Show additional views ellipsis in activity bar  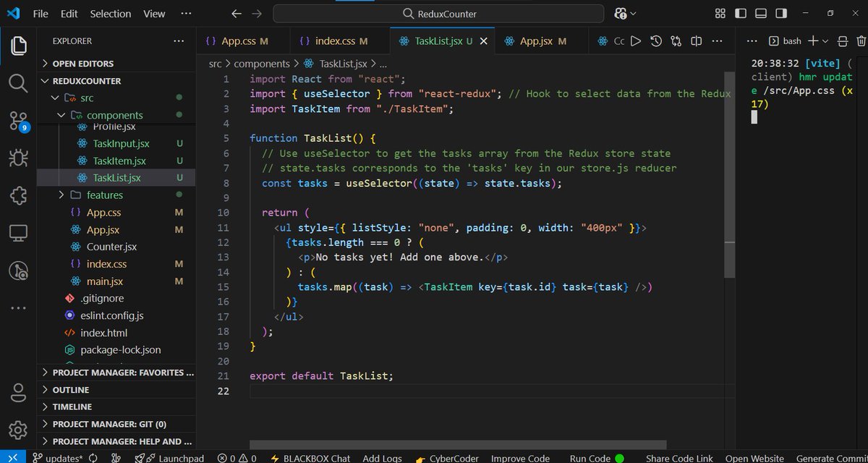(x=18, y=308)
